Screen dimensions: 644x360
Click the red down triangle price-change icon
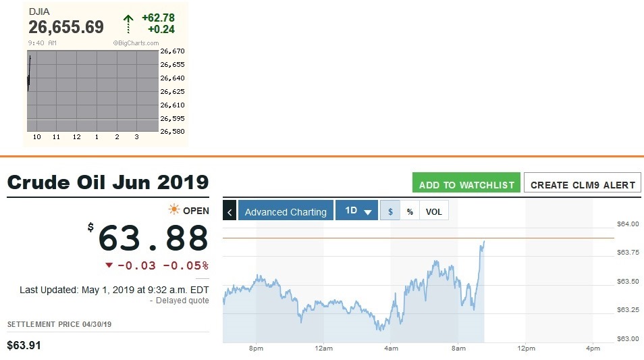(x=109, y=265)
